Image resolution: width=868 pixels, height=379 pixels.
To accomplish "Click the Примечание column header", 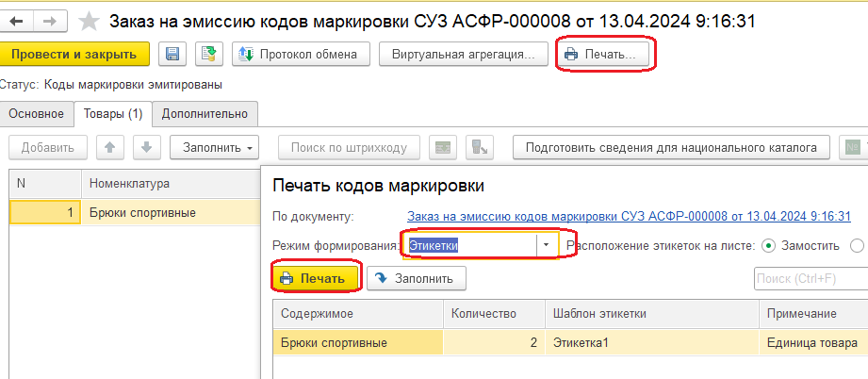I will pyautogui.click(x=813, y=314).
